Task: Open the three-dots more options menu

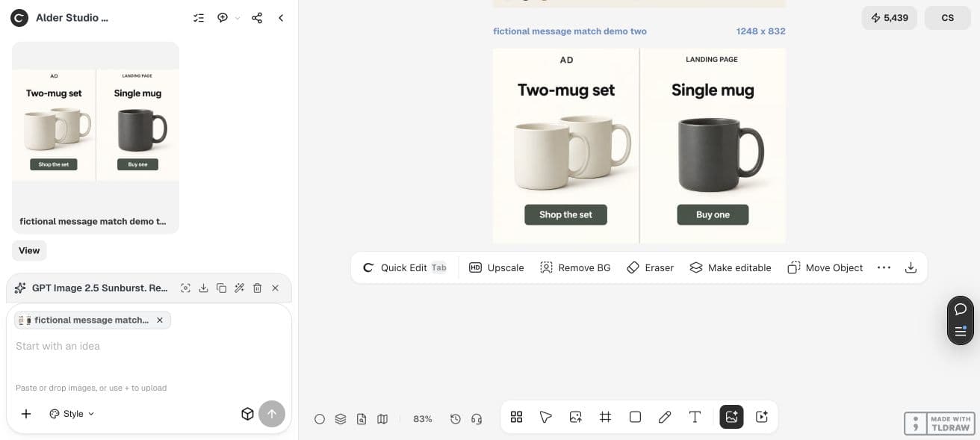Action: click(884, 267)
